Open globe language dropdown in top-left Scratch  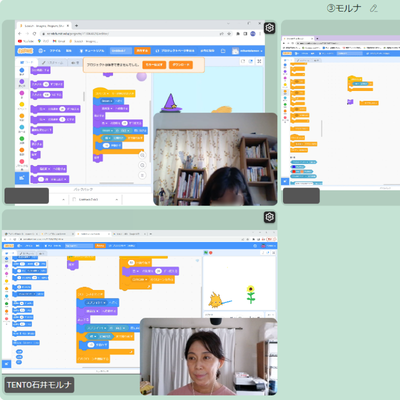pos(42,51)
